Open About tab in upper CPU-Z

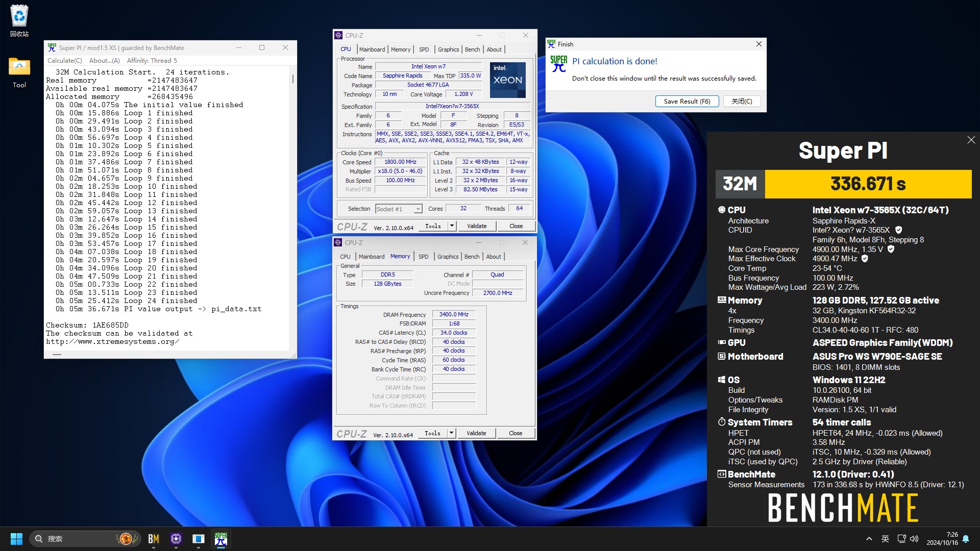[x=494, y=49]
